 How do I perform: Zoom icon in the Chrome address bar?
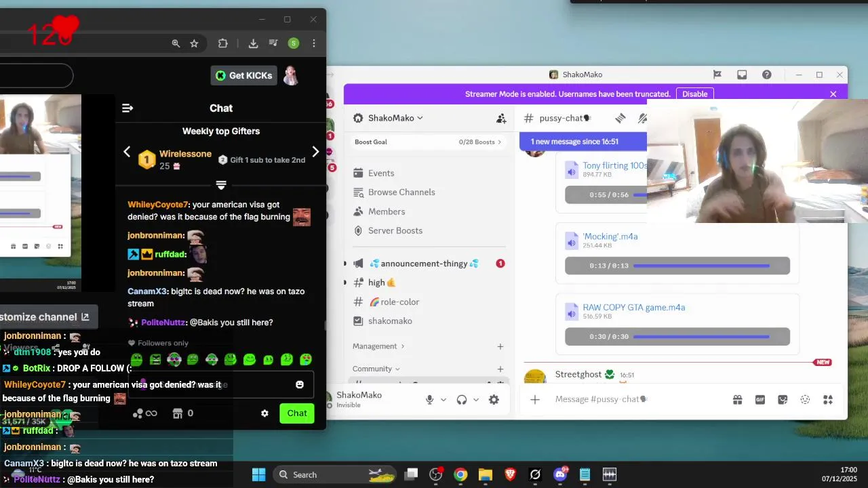pyautogui.click(x=176, y=43)
